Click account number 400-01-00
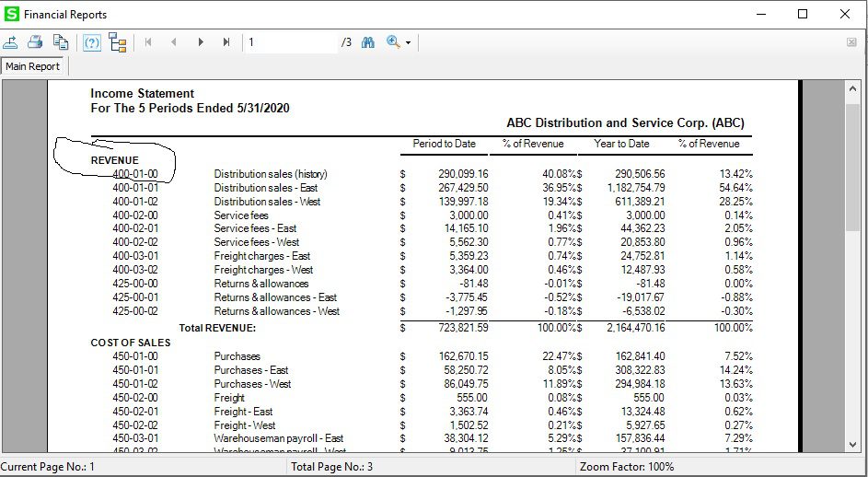Image resolution: width=868 pixels, height=477 pixels. coord(135,174)
